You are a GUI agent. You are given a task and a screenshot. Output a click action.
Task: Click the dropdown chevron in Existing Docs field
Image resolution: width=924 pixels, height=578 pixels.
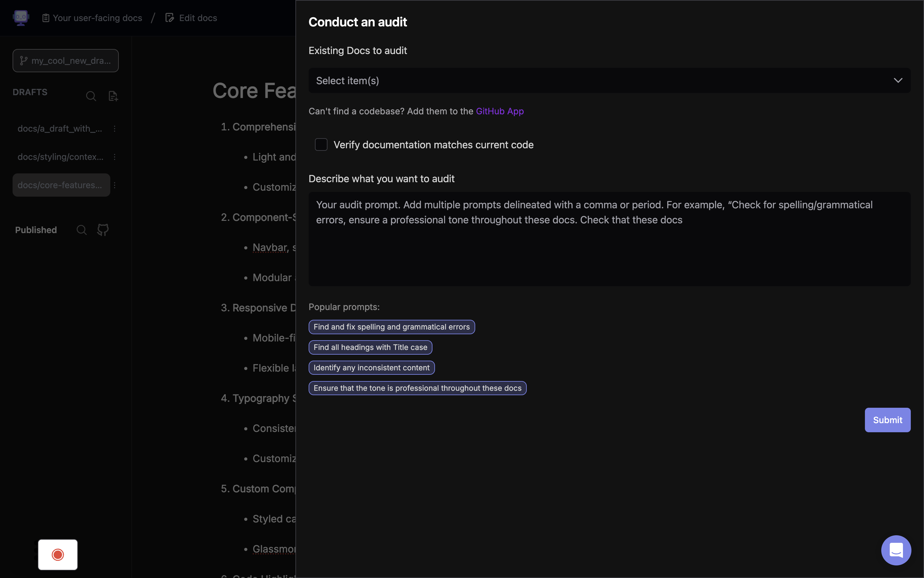tap(898, 81)
